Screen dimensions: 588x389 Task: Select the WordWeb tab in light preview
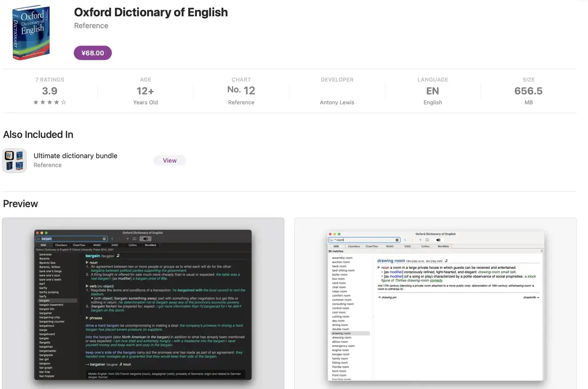(443, 246)
